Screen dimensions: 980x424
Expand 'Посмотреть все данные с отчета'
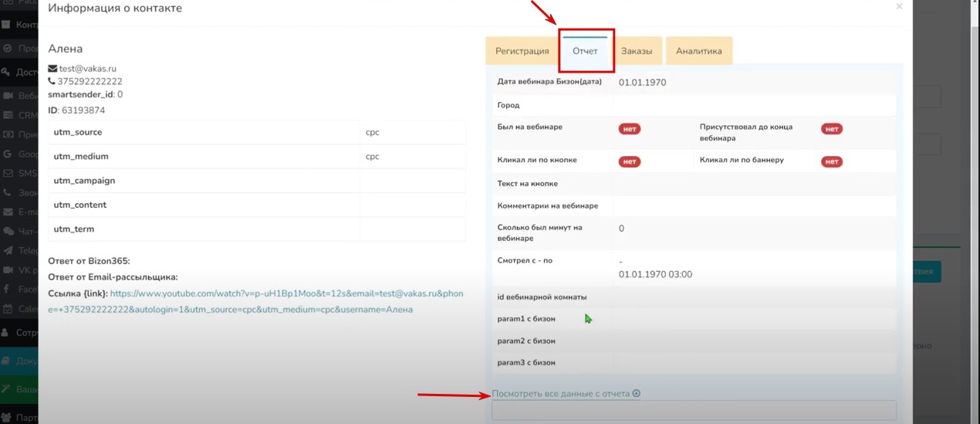561,394
